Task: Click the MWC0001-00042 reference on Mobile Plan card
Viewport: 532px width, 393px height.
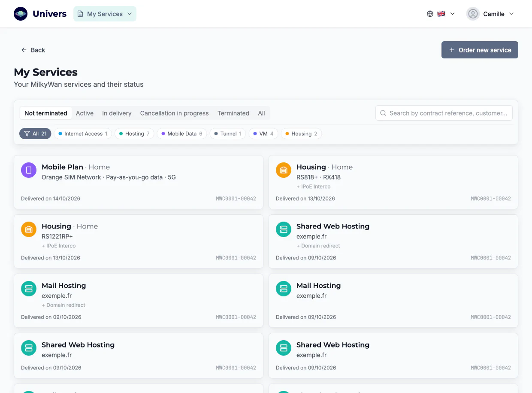Action: point(236,198)
